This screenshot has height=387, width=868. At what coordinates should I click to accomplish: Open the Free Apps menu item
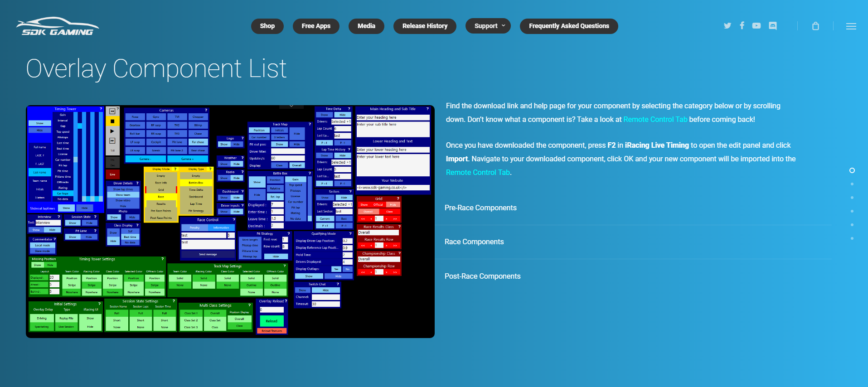(316, 26)
